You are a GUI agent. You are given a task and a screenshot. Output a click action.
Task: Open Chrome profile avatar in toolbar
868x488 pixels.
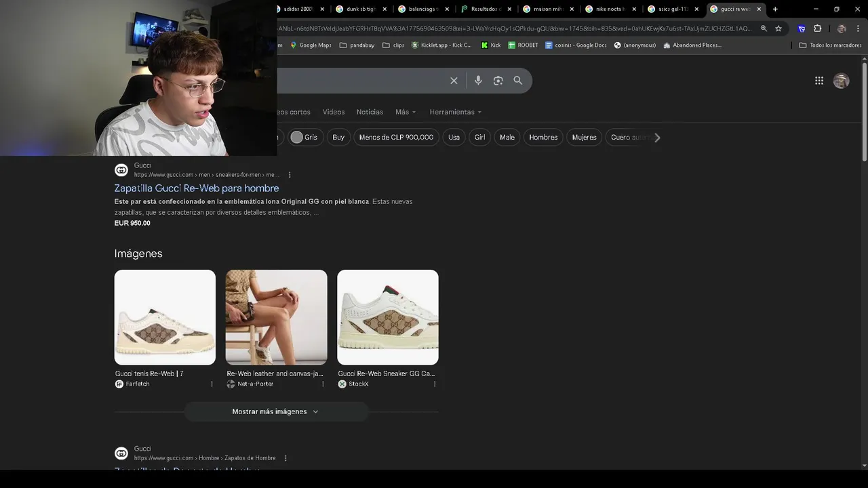[842, 28]
